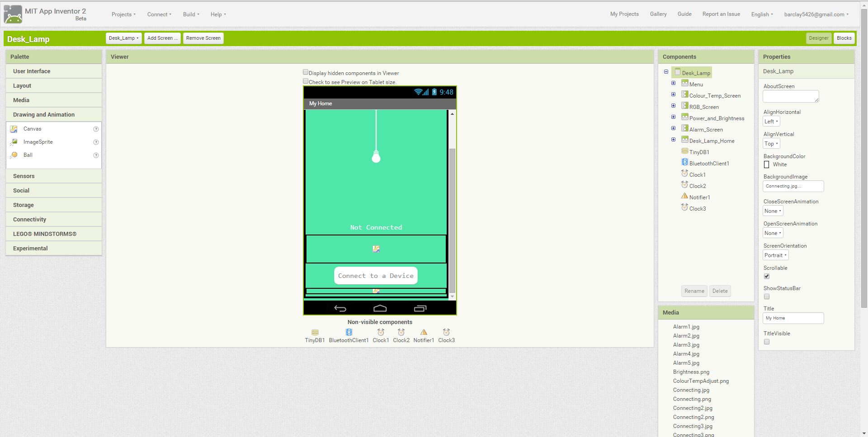Open help for the Ball component
This screenshot has width=868, height=437.
(x=96, y=155)
